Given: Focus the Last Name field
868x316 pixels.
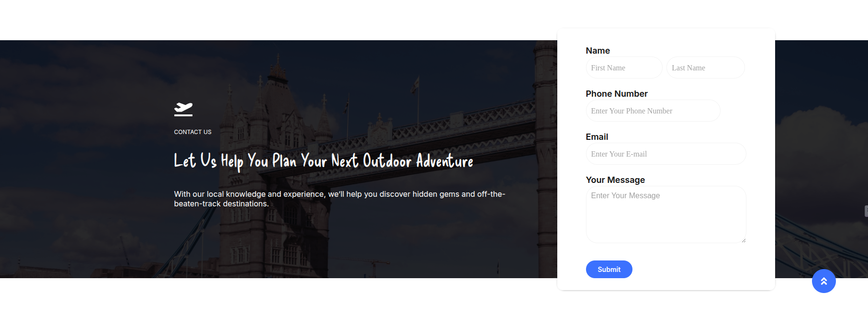Looking at the screenshot, I should [x=705, y=68].
